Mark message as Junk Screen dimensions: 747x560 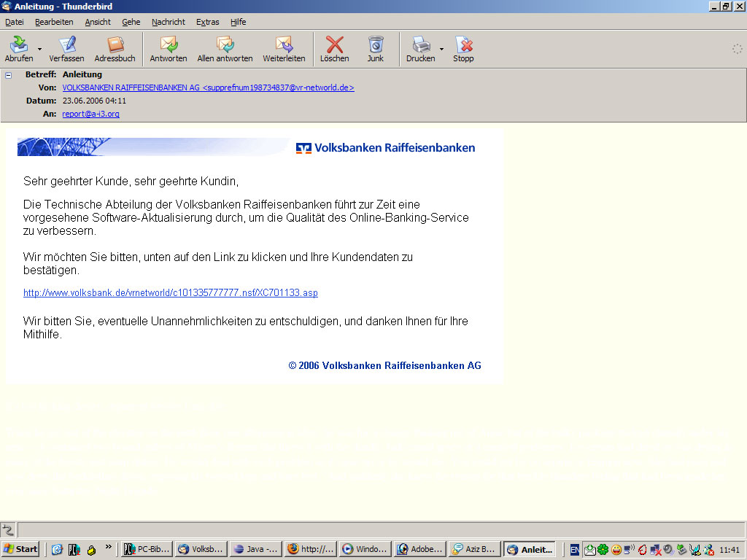[x=376, y=49]
